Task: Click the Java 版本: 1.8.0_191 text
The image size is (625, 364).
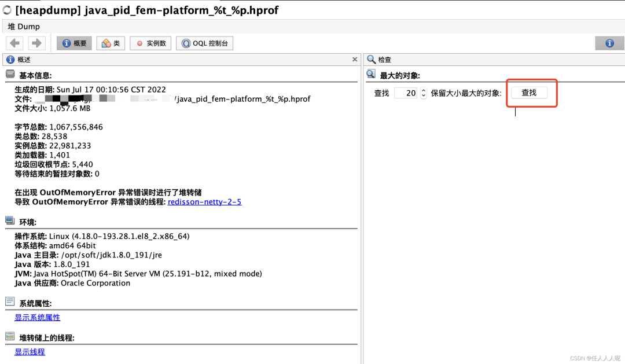Action: tap(52, 264)
